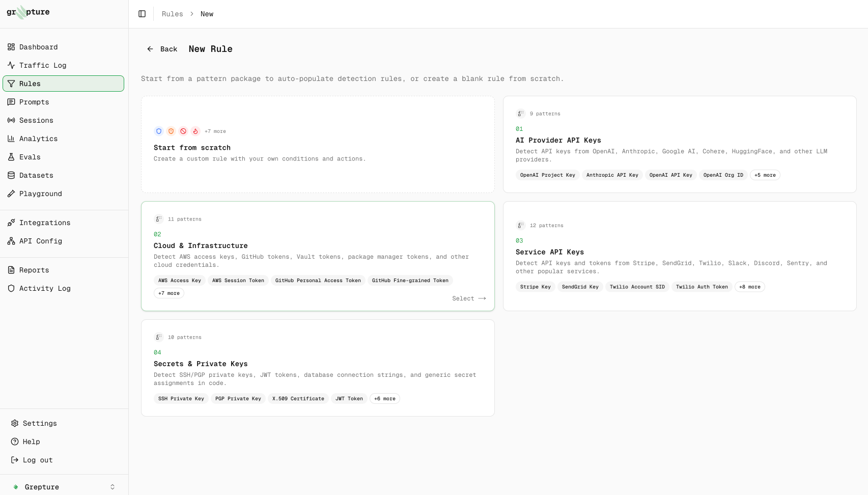Click the Rules breadcrumb link
Screen dimensions: 868x495
click(172, 14)
